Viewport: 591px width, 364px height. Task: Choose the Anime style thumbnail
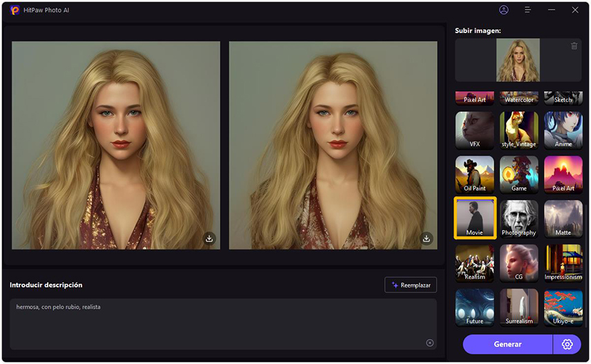[563, 130]
